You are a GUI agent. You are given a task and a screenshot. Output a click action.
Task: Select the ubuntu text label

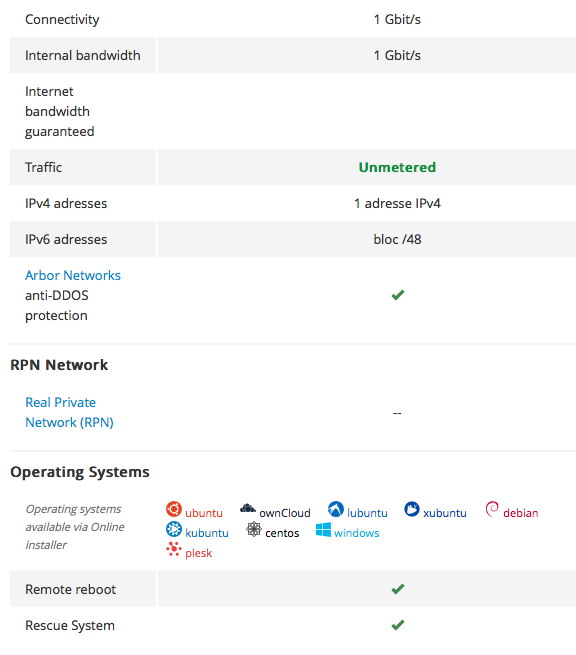click(x=204, y=513)
